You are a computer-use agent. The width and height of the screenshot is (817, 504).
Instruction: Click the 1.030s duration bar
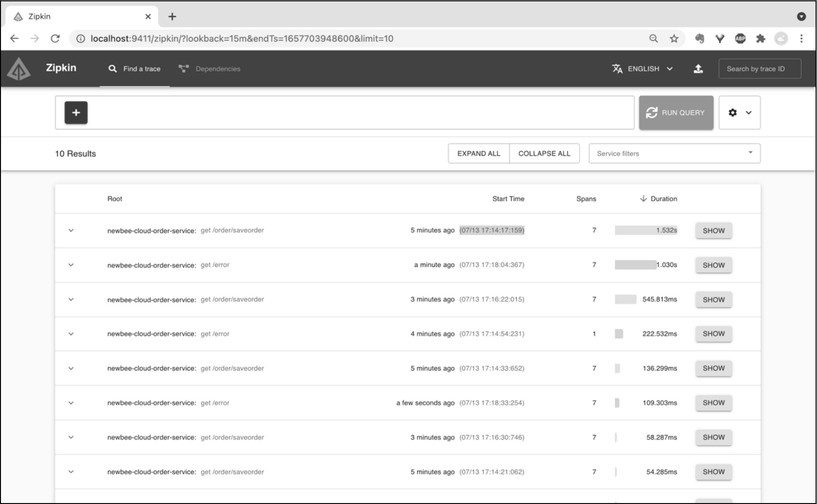point(636,265)
